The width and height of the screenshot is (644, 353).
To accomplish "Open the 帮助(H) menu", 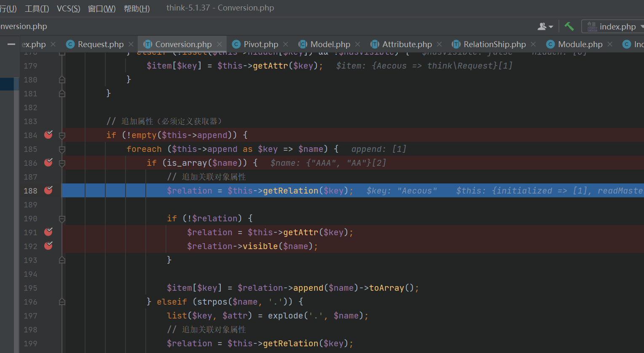I will pyautogui.click(x=136, y=8).
